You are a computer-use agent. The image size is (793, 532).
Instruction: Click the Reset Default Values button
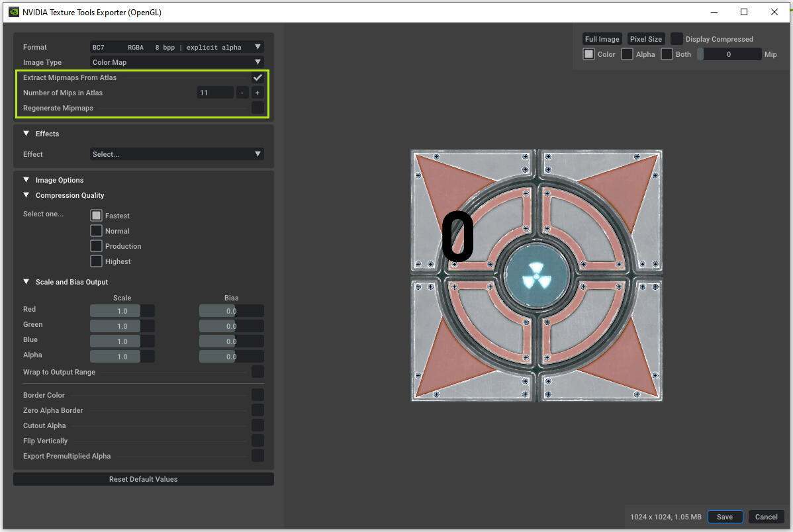coord(143,478)
